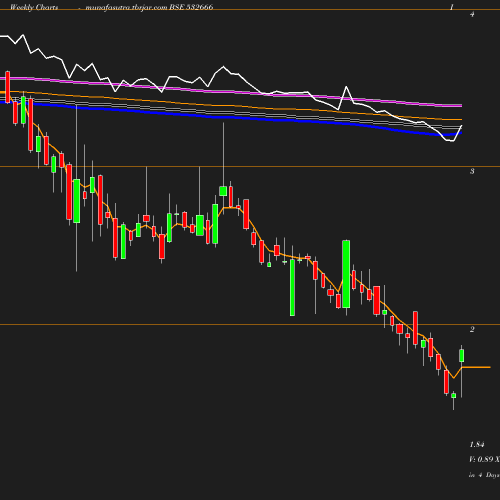Click the price axis label "2"
Image resolution: width=500 pixels, height=500 pixels.
pos(472,329)
